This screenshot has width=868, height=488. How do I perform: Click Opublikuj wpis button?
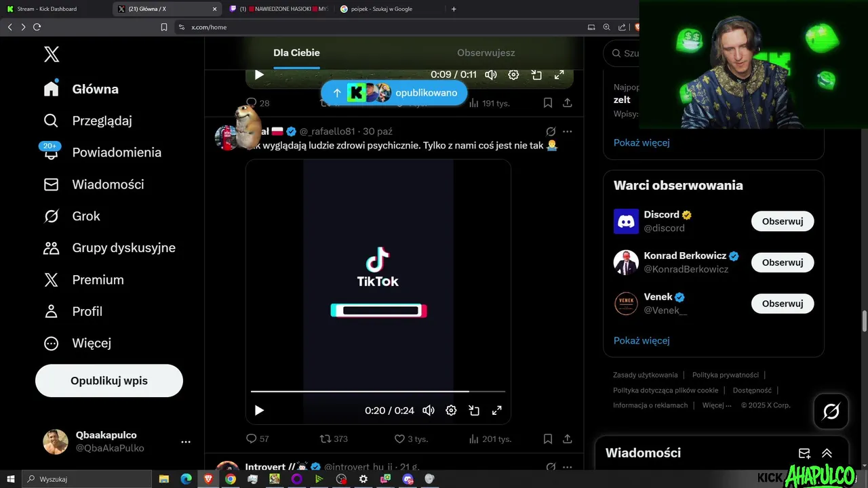(109, 381)
